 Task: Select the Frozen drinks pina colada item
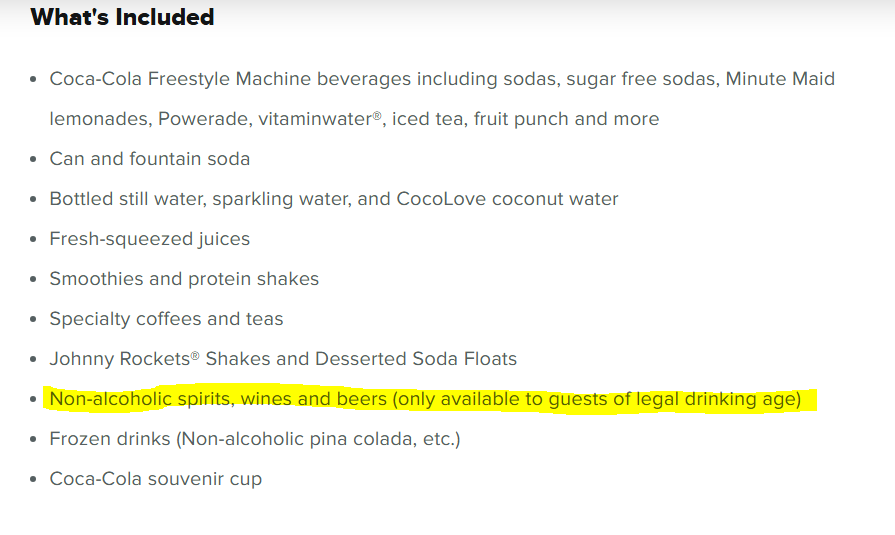255,439
